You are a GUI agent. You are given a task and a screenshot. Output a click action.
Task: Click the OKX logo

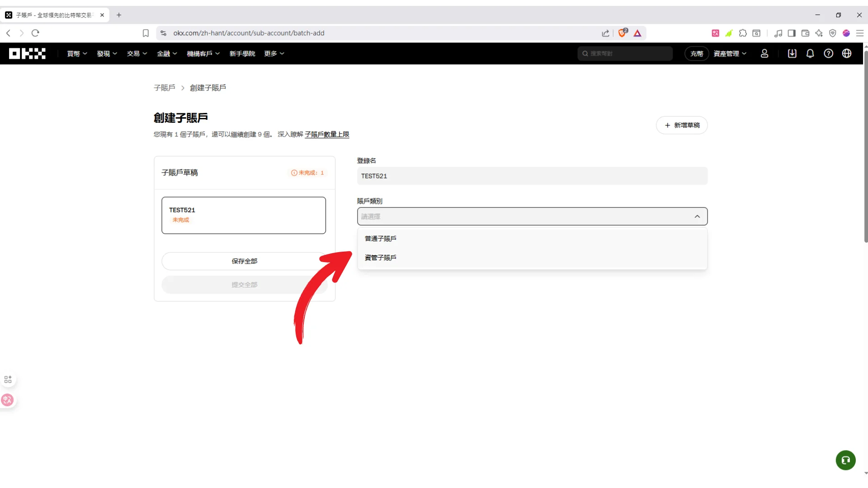27,53
